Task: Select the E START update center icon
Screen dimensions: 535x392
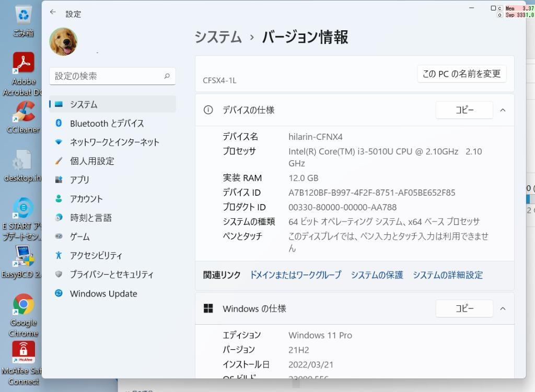Action: click(22, 219)
